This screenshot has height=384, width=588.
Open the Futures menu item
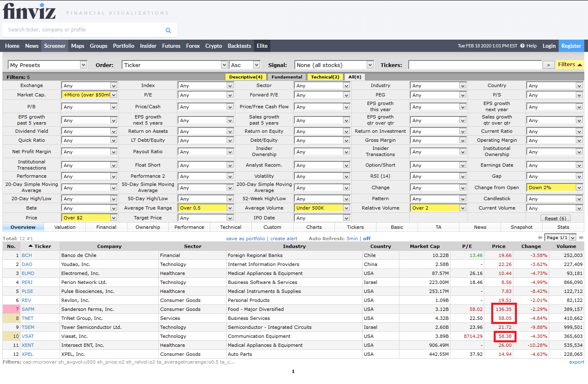[x=171, y=46]
